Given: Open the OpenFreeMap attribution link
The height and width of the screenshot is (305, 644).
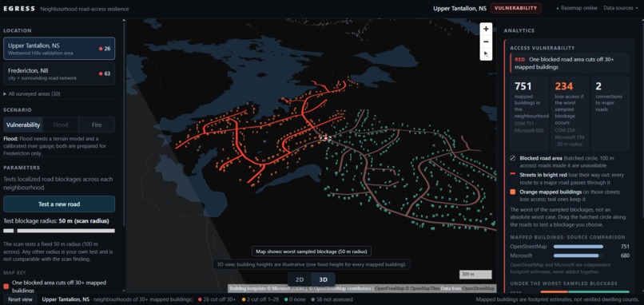Looking at the screenshot, I should 388,288.
